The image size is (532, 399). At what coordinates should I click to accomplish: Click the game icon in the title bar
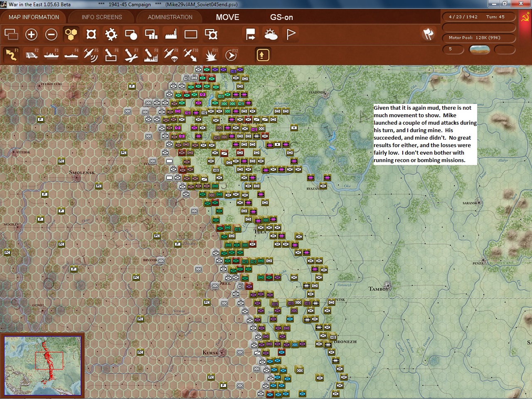pos(4,4)
